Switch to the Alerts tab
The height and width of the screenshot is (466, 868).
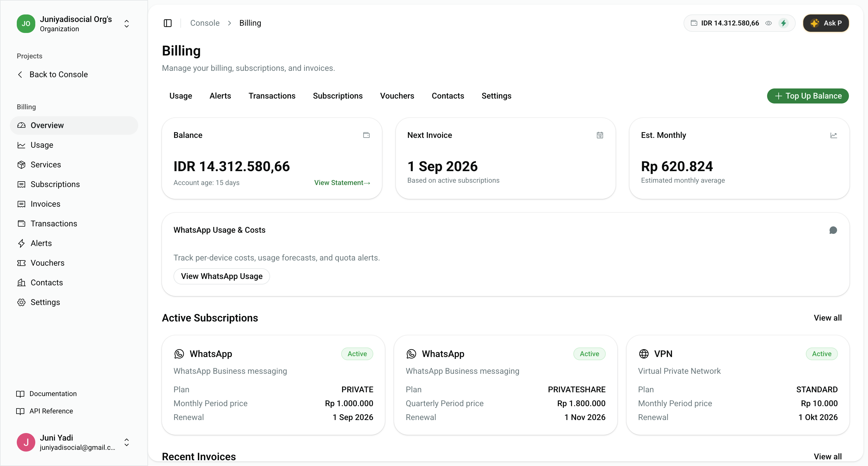tap(220, 96)
